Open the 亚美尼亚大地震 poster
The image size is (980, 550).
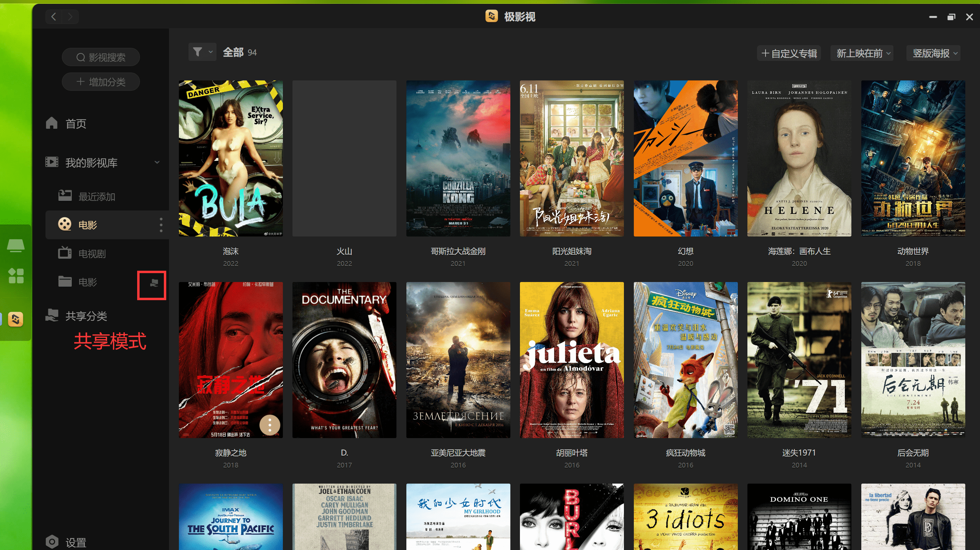pyautogui.click(x=458, y=360)
